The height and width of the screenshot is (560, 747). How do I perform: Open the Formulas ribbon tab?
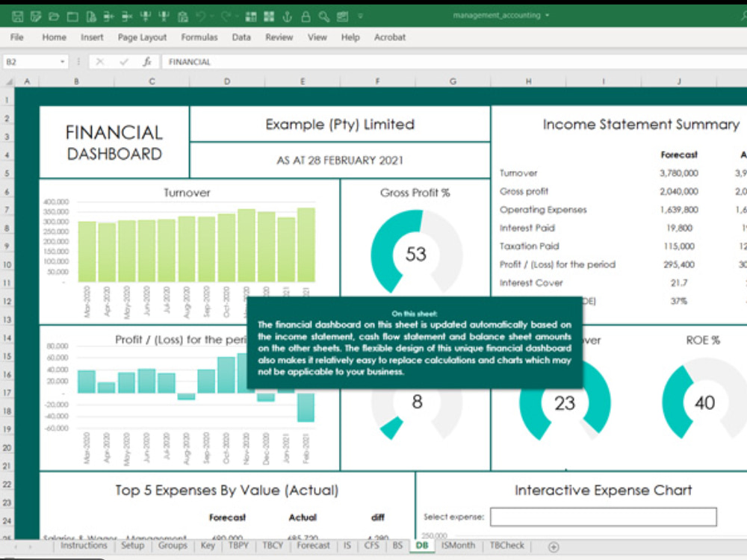[199, 37]
